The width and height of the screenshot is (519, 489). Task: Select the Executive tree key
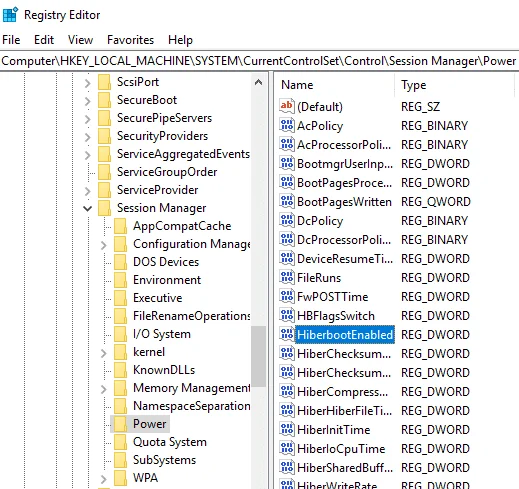click(157, 298)
